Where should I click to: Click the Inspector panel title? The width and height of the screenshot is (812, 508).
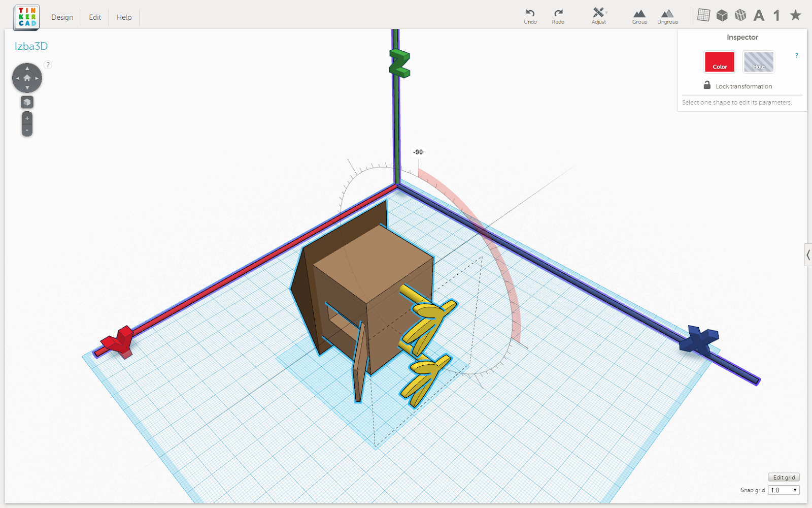(x=742, y=37)
